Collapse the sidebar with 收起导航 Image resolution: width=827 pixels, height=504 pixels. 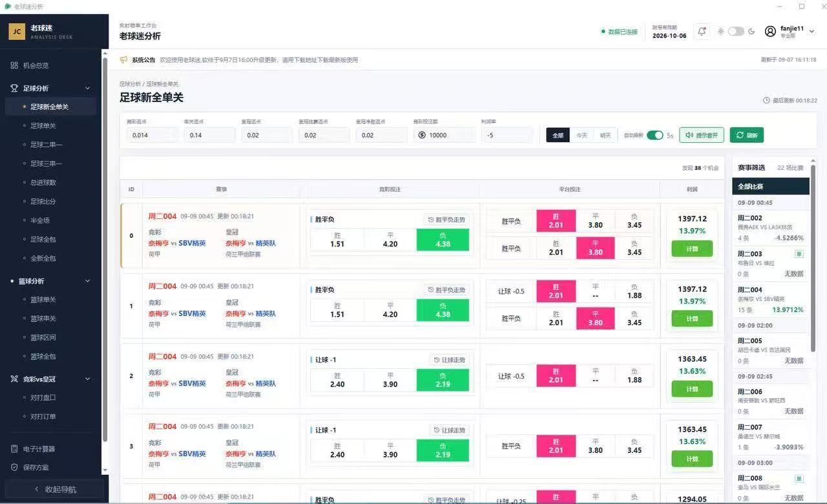point(54,489)
